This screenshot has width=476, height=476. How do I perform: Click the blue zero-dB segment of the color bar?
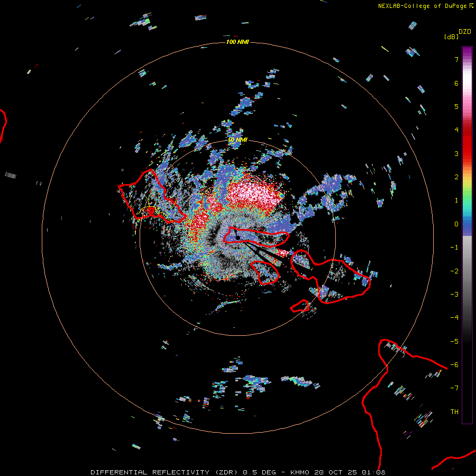pos(467,226)
